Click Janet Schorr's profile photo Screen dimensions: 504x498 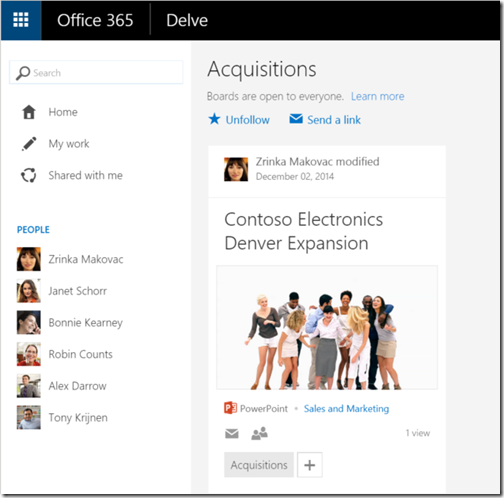tap(29, 291)
